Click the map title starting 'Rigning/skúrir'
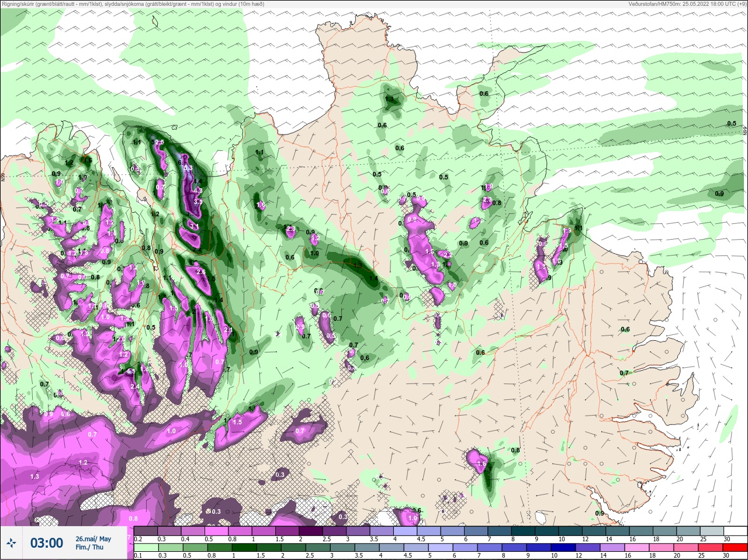Viewport: 748px width, 560px height. pyautogui.click(x=133, y=4)
